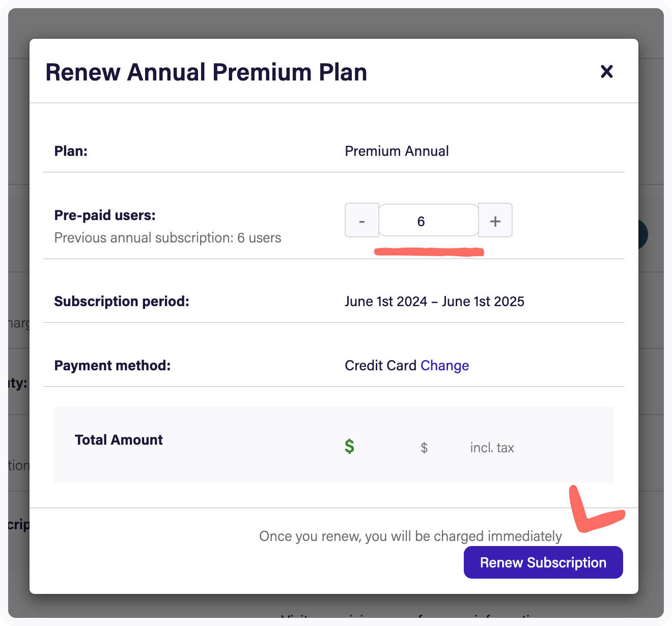This screenshot has width=672, height=626.
Task: Click the subscription period date range
Action: [x=434, y=302]
